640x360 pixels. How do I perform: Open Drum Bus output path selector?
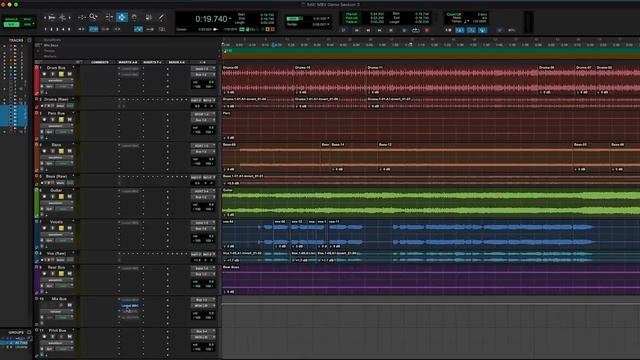[202, 75]
